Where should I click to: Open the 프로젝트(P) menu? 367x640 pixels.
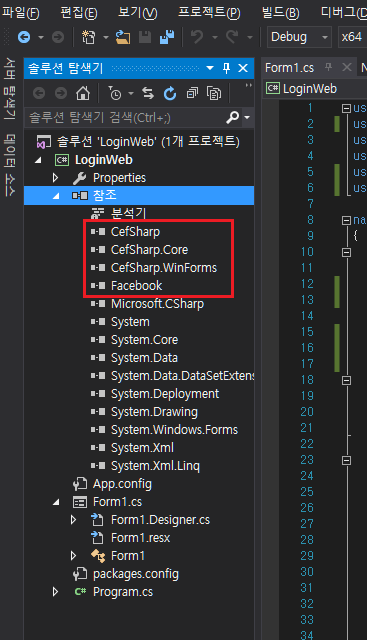pyautogui.click(x=209, y=13)
